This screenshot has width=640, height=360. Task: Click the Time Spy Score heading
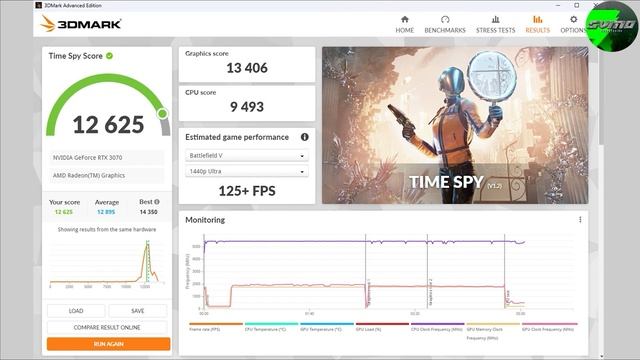coord(76,56)
